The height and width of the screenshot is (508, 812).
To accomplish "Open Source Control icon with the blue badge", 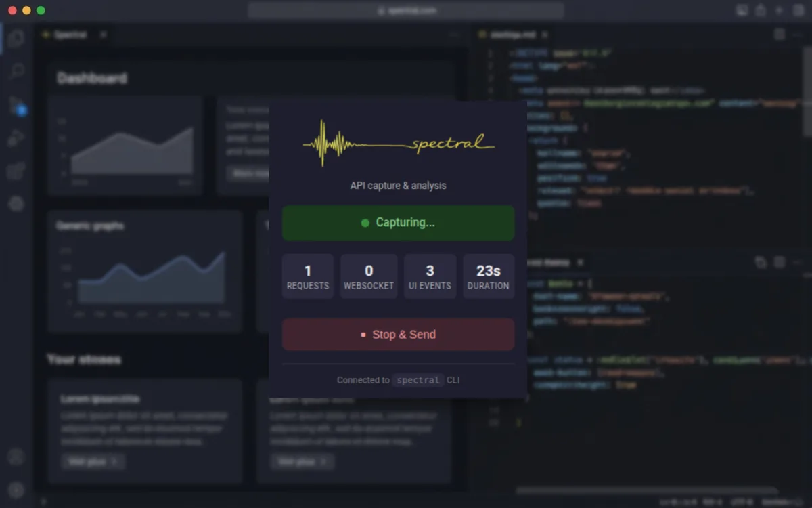I will point(16,105).
